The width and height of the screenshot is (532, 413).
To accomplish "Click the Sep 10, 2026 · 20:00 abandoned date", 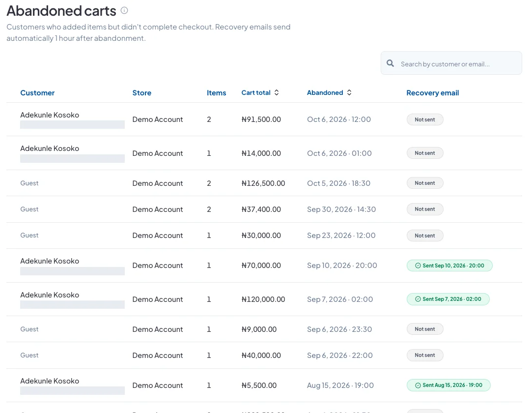I will pyautogui.click(x=342, y=265).
